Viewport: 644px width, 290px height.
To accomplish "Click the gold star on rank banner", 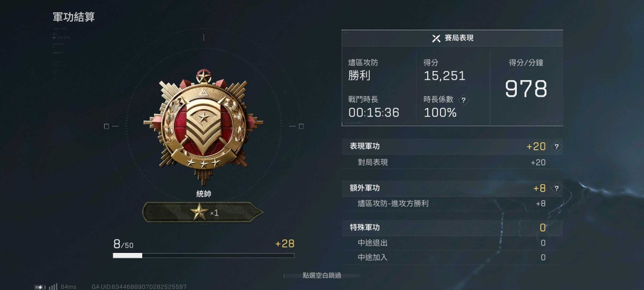I will 199,212.
